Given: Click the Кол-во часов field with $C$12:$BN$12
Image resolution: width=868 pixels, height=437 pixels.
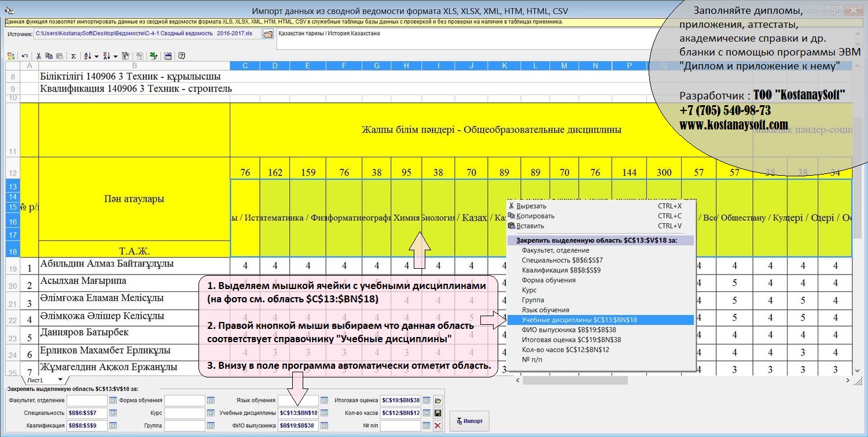Looking at the screenshot, I should click(400, 413).
